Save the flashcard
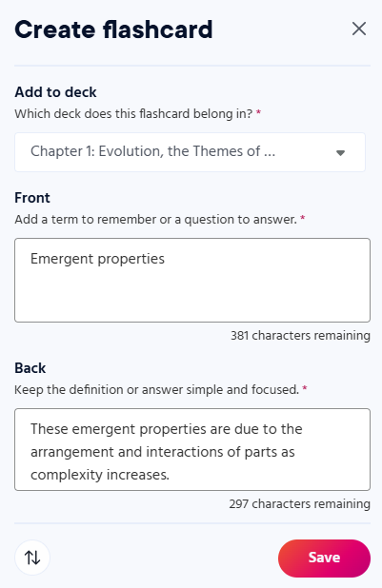382x588 pixels. [324, 558]
